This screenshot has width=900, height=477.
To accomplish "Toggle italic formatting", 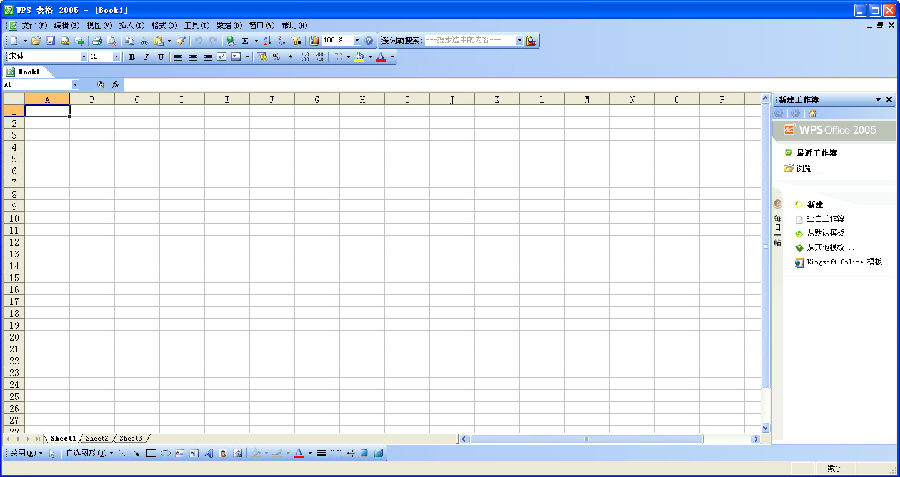I will pos(146,57).
